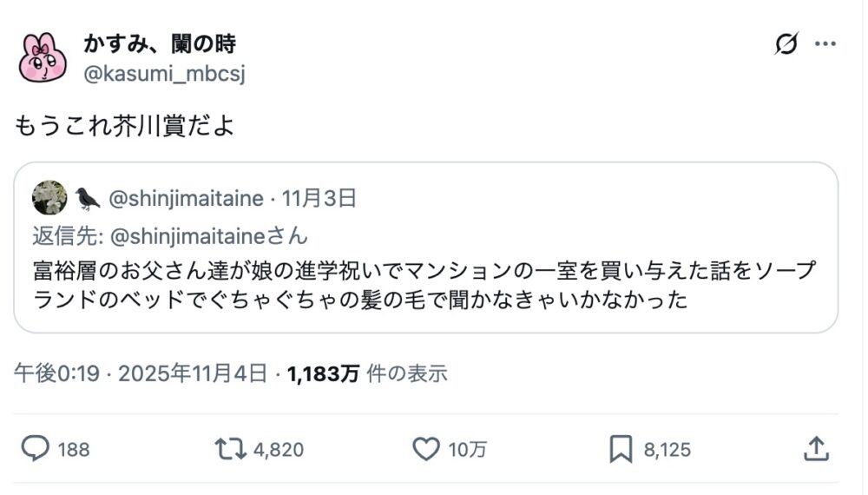868x495 pixels.
Task: Click the crow emoji name in quoted tweet
Action: coord(88,199)
